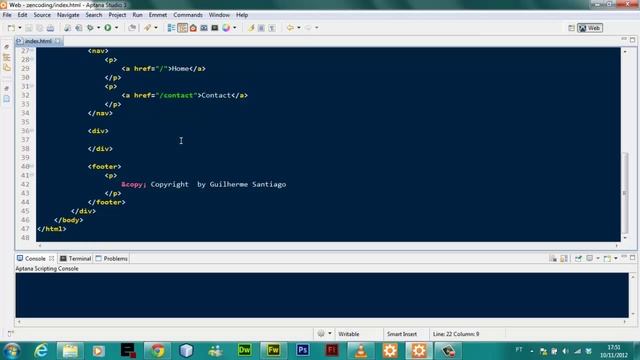Screen dimensions: 640x360
Task: Select the index.html editor tab
Action: point(38,41)
